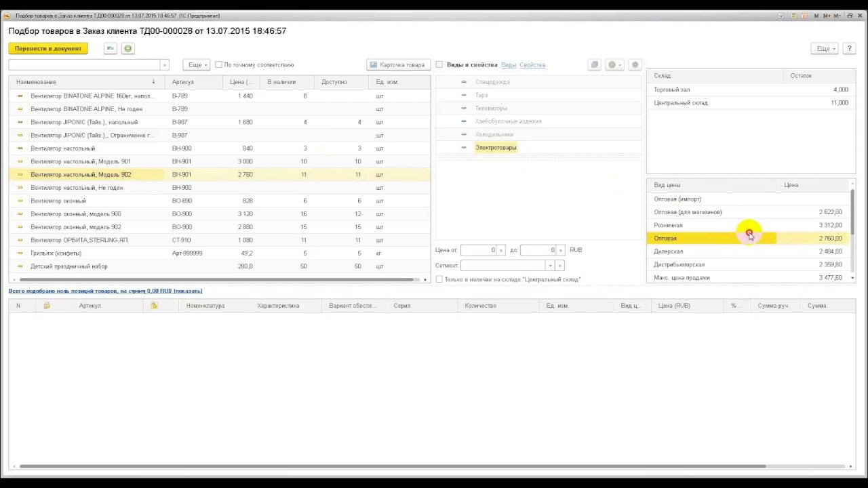868x488 pixels.
Task: Click the stacked pages icon above category list
Action: (x=595, y=65)
